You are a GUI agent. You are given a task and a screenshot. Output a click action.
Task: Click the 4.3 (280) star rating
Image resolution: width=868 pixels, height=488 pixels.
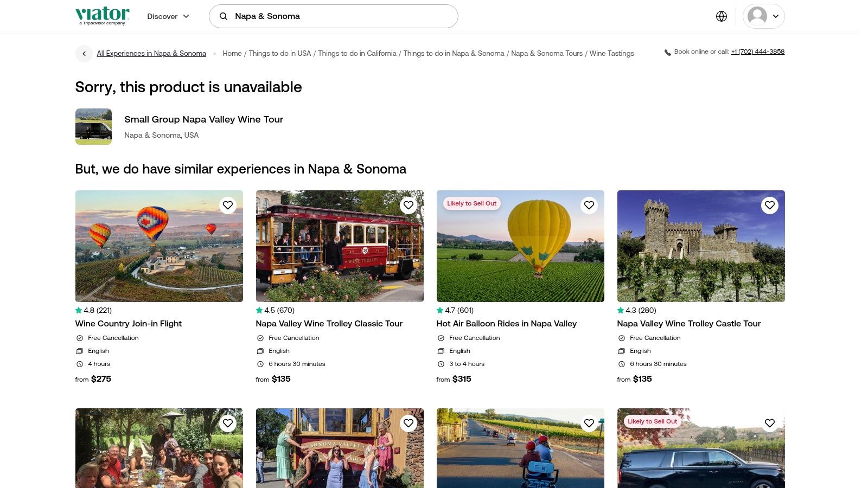pos(637,311)
